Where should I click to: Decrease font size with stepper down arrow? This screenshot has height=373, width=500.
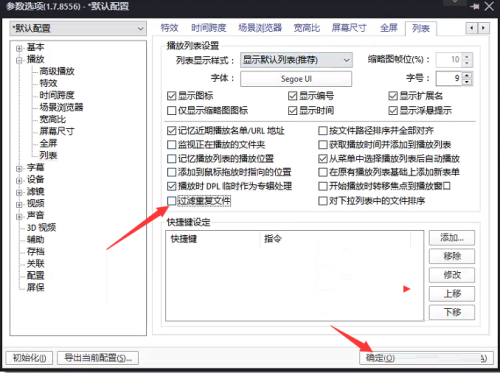pos(467,82)
